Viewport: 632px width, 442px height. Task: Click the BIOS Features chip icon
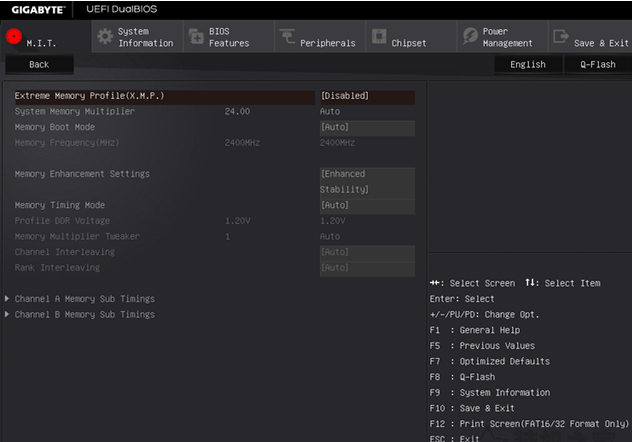193,37
